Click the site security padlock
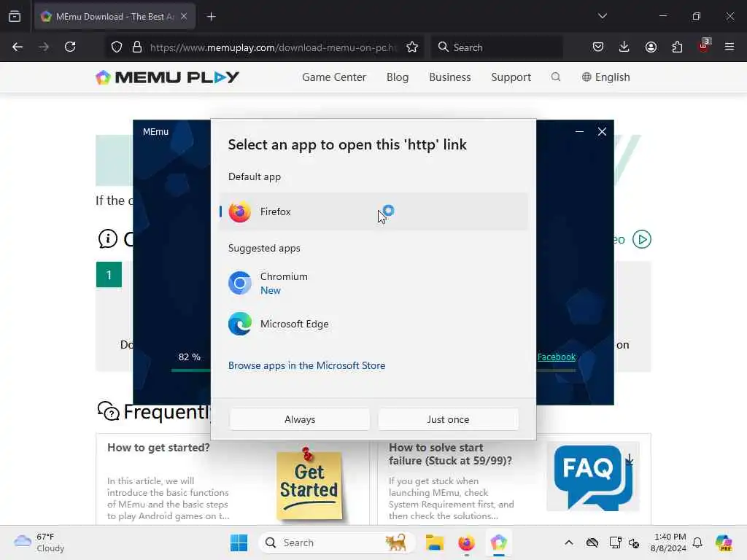Viewport: 747px width, 560px height. pyautogui.click(x=137, y=47)
